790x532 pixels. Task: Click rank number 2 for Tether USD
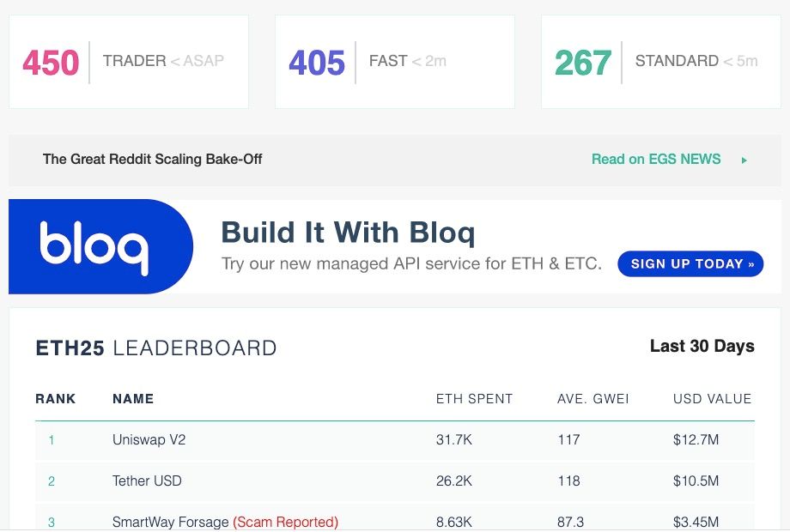click(x=52, y=481)
